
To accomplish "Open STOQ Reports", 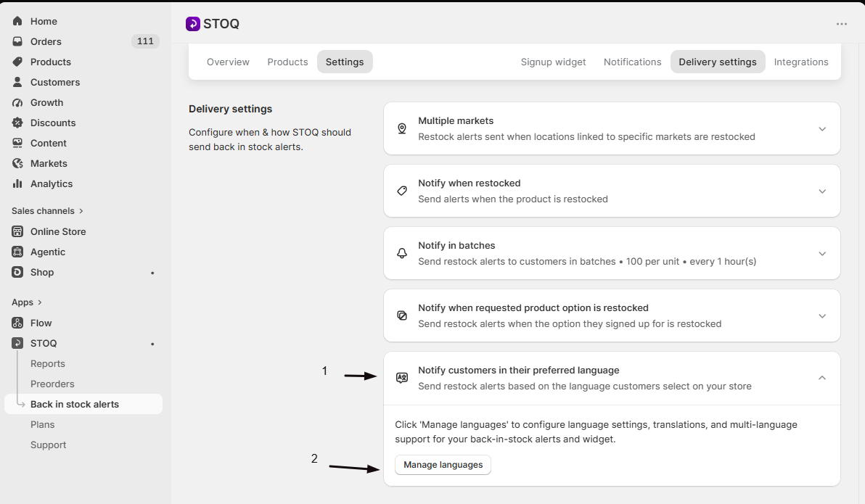I will pos(47,363).
